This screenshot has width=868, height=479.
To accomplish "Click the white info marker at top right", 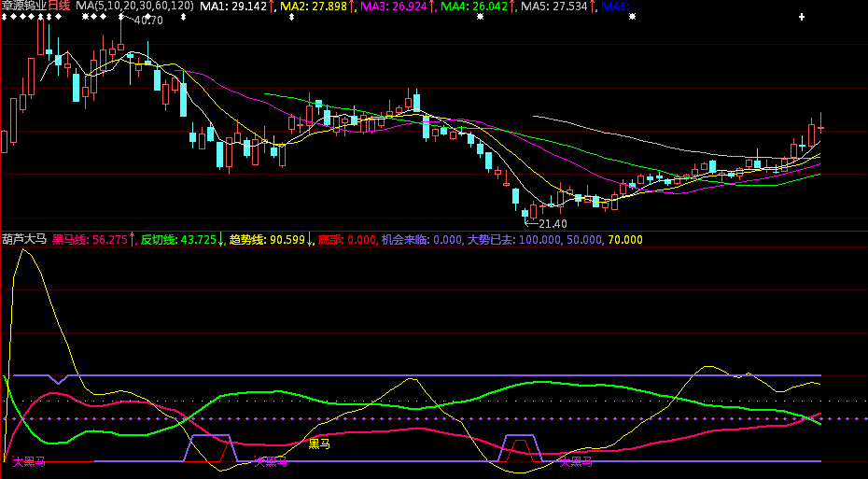I will 801,17.
